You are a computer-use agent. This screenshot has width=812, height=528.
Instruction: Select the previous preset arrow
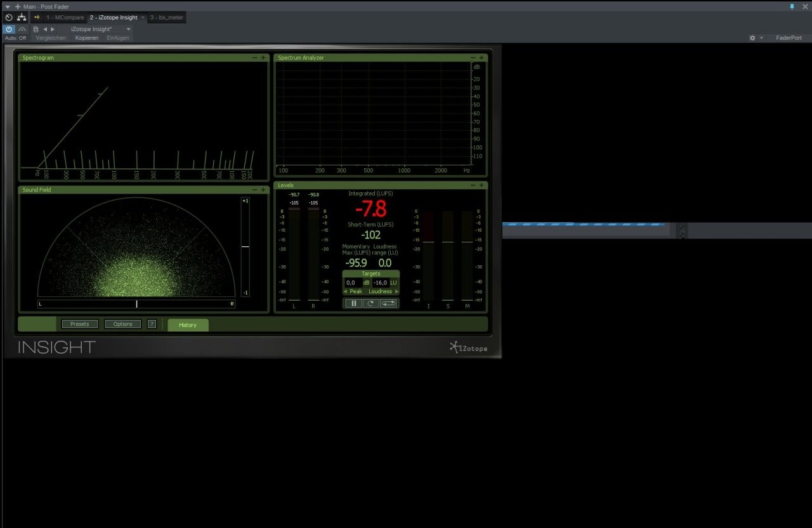pos(45,29)
